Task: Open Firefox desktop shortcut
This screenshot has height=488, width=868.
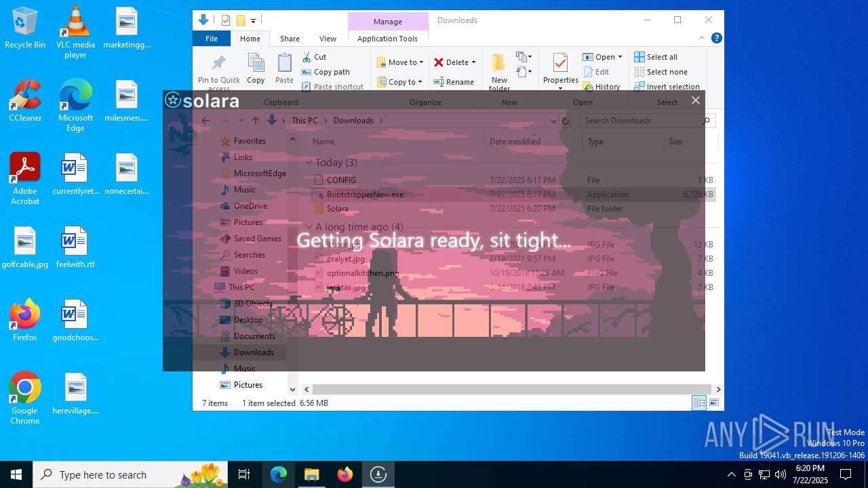Action: tap(25, 321)
